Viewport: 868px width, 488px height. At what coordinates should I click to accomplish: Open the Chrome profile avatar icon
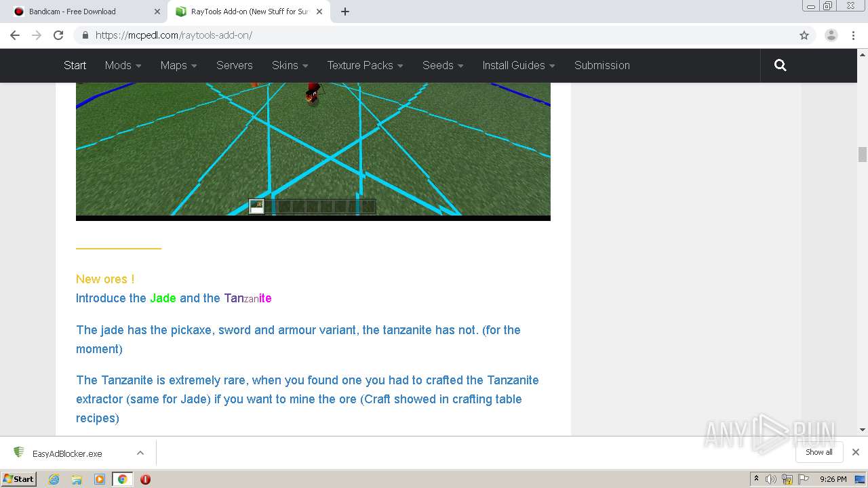click(831, 35)
